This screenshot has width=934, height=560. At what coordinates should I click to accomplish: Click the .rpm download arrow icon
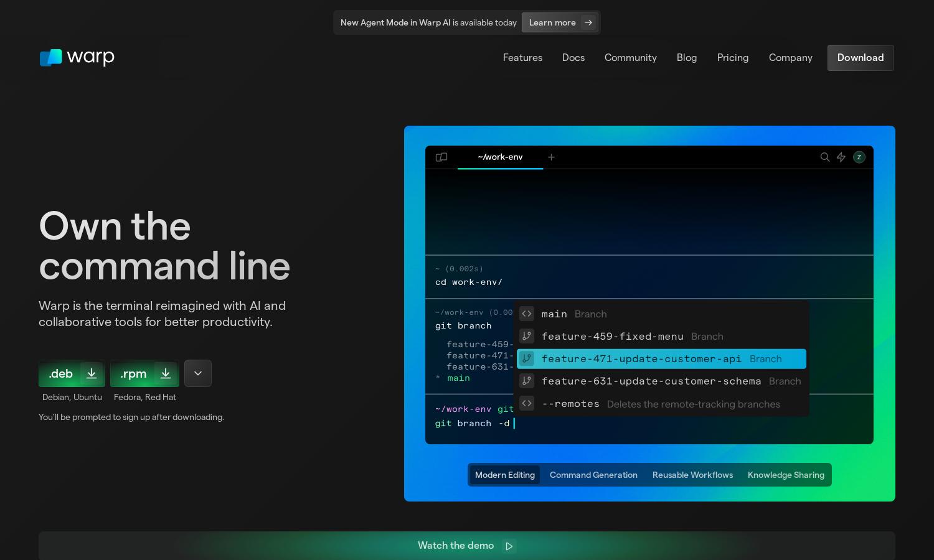tap(166, 373)
